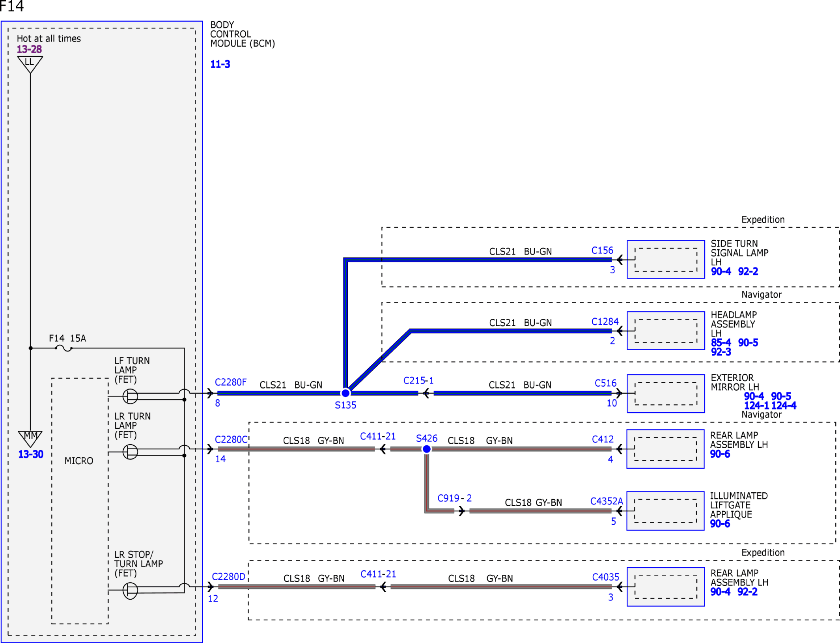Open connector C919-2 label
This screenshot has height=643, width=840.
coord(454,498)
